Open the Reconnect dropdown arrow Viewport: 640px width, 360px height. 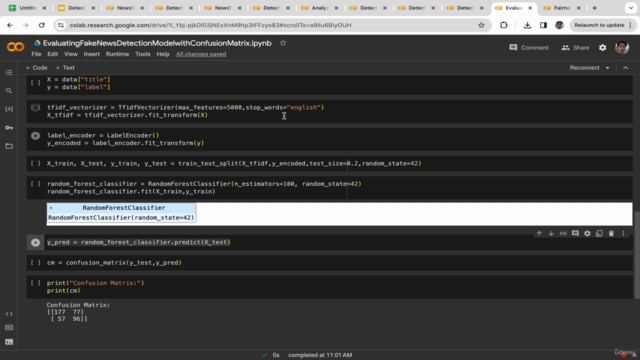tap(607, 68)
